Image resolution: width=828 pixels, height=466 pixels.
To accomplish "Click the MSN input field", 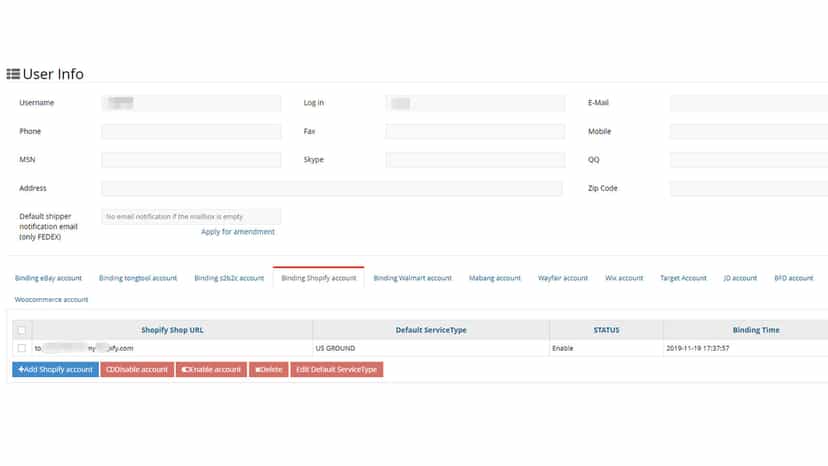I will 191,160.
